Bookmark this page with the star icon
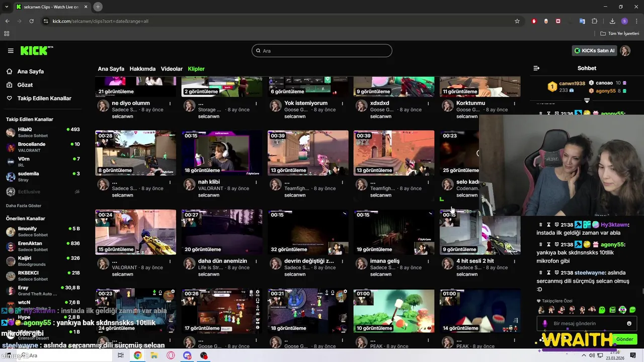 (517, 21)
